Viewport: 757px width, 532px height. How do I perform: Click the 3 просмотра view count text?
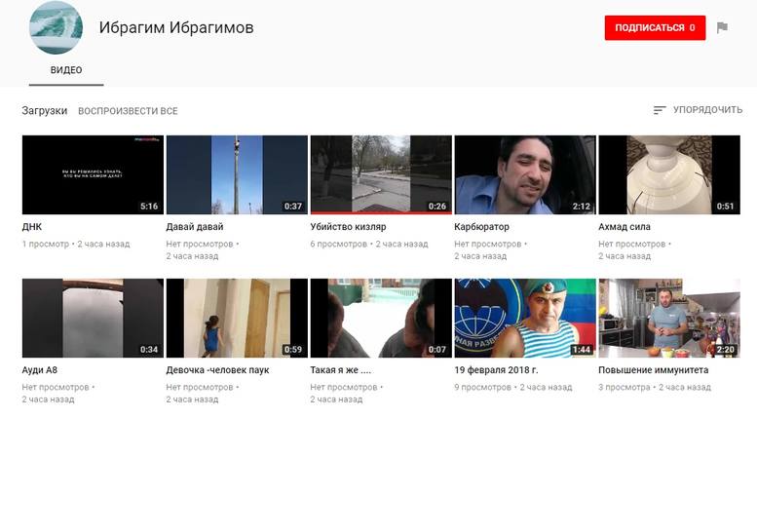(x=625, y=387)
